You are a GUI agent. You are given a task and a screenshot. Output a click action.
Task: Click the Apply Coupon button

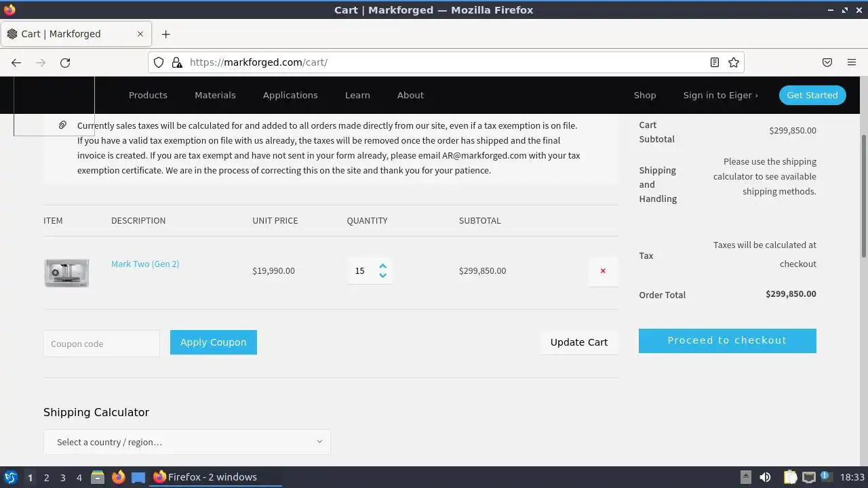[x=213, y=342]
